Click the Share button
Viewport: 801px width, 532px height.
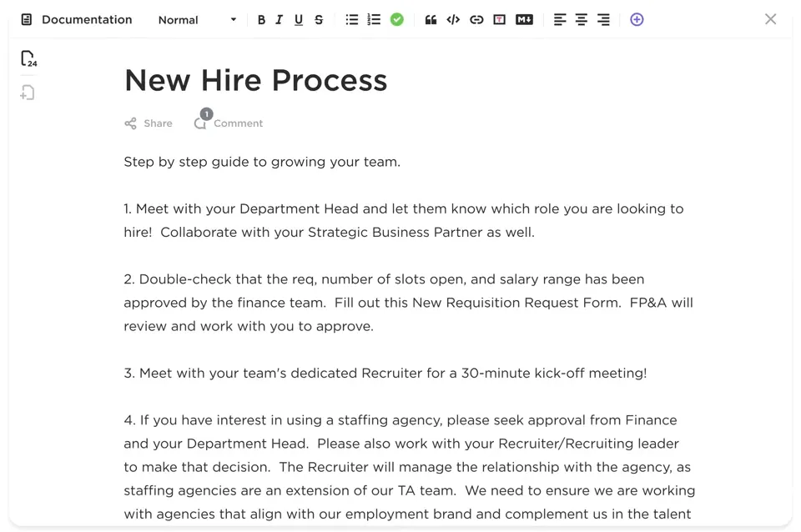point(149,123)
